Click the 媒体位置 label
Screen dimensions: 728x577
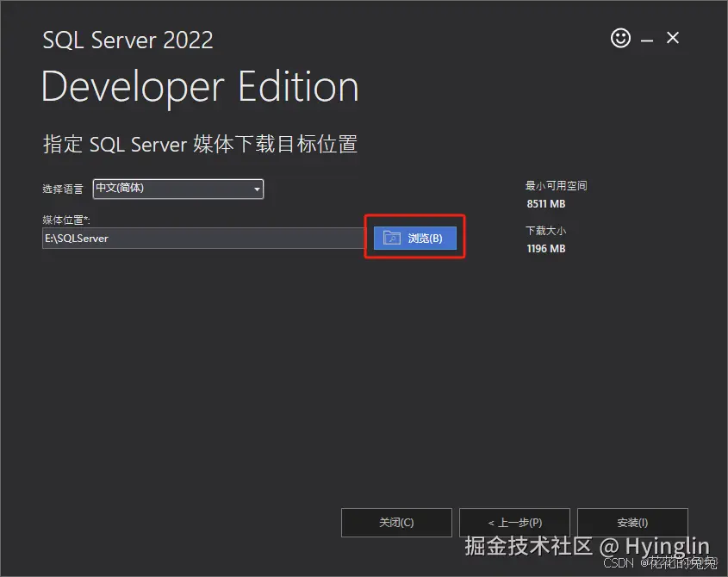(66, 220)
